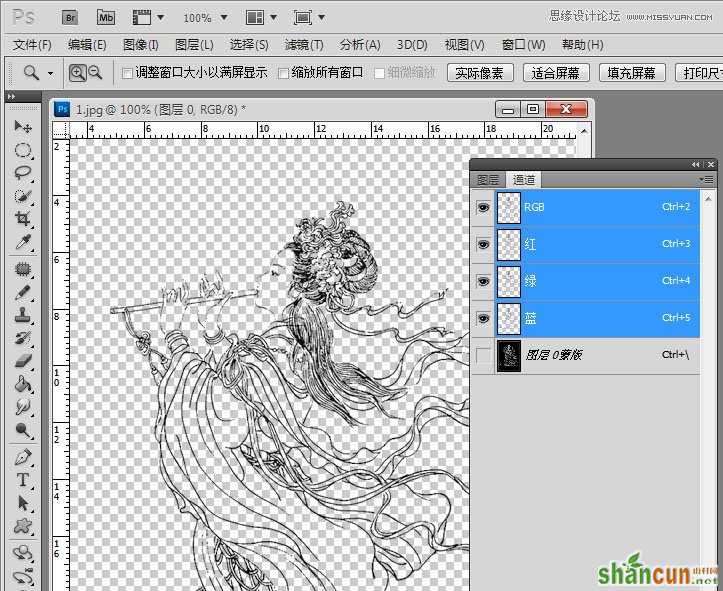Select the Lasso tool
Viewport: 723px width, 591px height.
23,172
